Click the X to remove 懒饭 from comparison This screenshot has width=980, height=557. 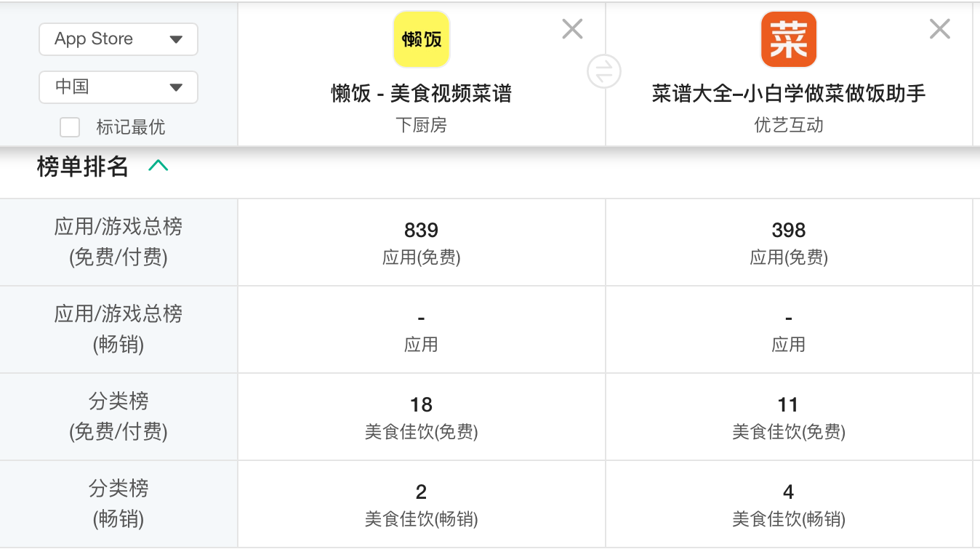pos(571,28)
